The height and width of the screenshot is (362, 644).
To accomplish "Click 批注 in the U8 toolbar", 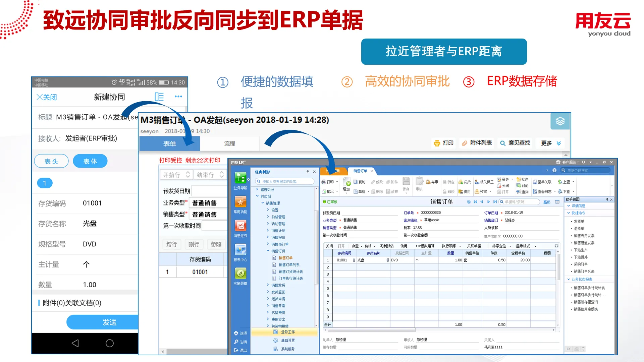I will click(523, 179).
